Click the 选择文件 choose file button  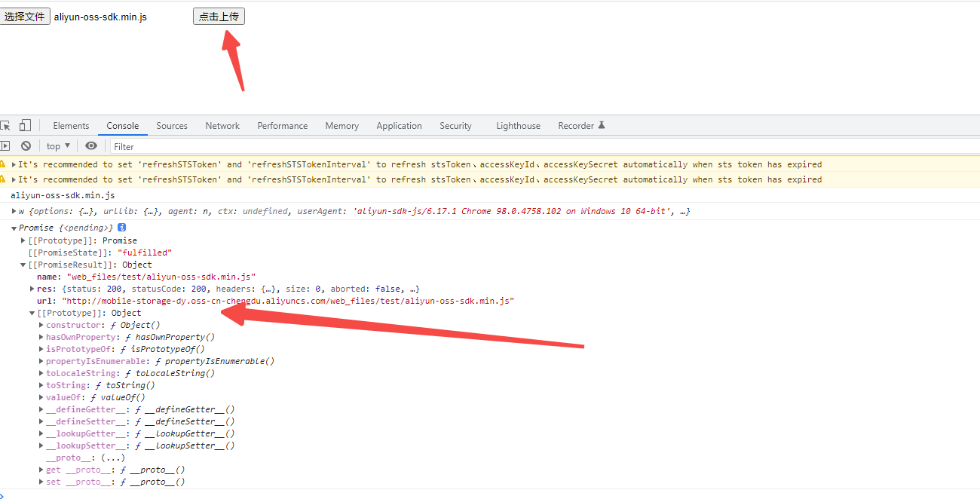click(25, 17)
